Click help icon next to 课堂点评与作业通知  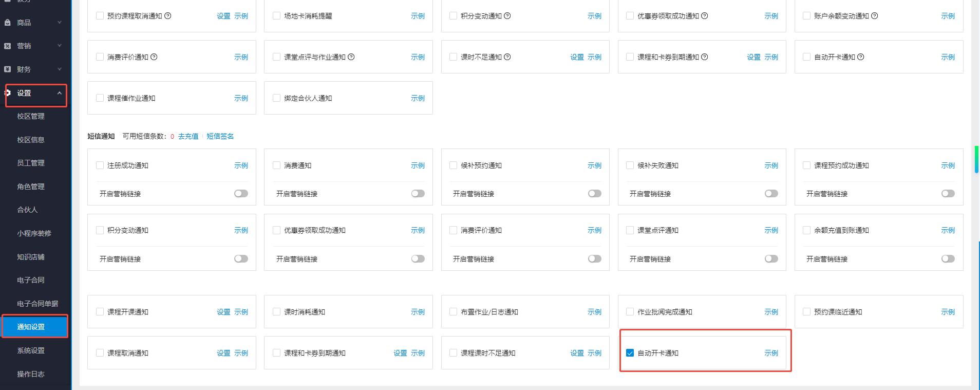click(x=351, y=57)
